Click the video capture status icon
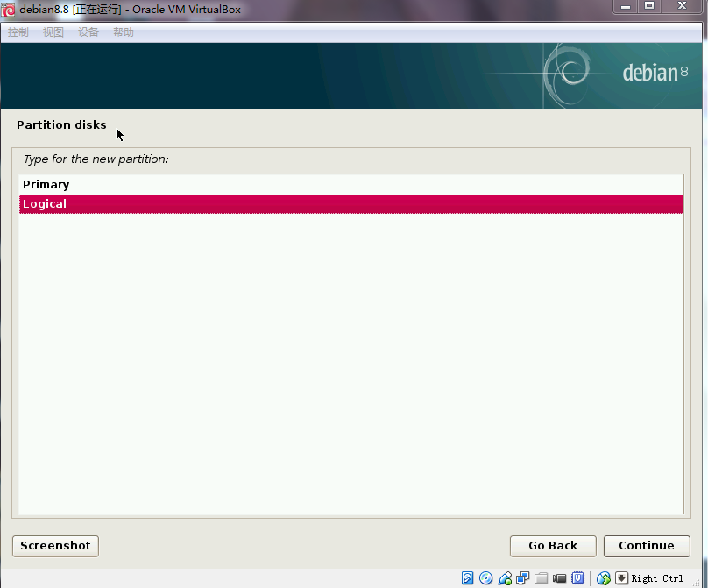The height and width of the screenshot is (588, 708). 560,578
